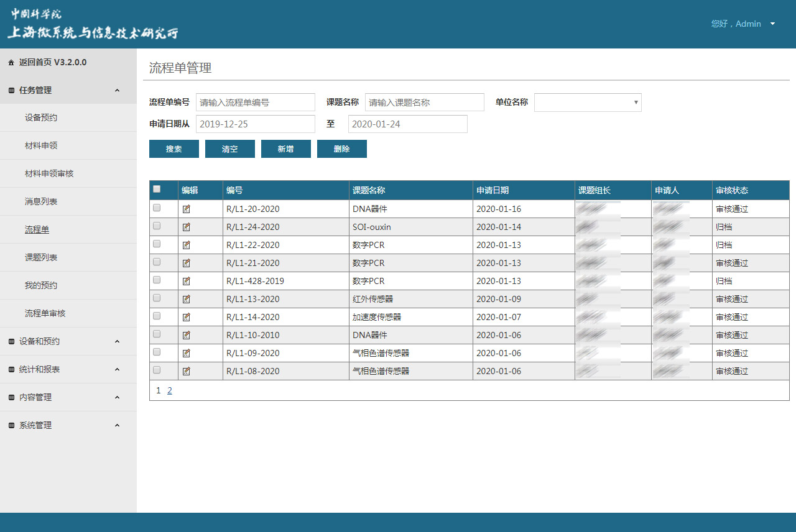Go to page 2 of results
The height and width of the screenshot is (532, 796).
click(170, 391)
